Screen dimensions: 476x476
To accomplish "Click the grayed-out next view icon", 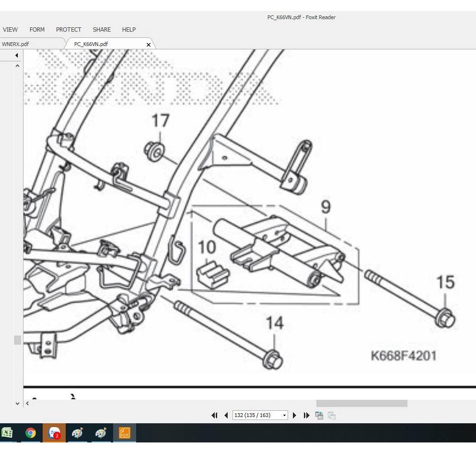I will (x=331, y=416).
